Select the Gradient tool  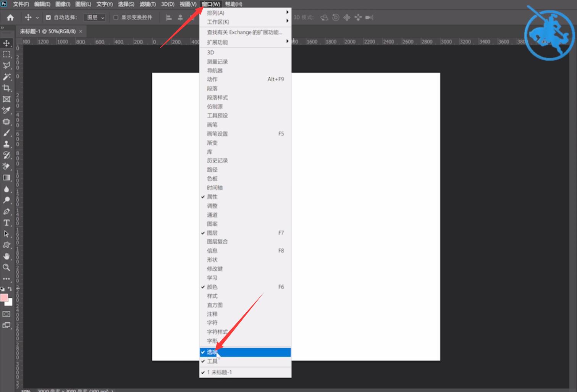(x=6, y=177)
